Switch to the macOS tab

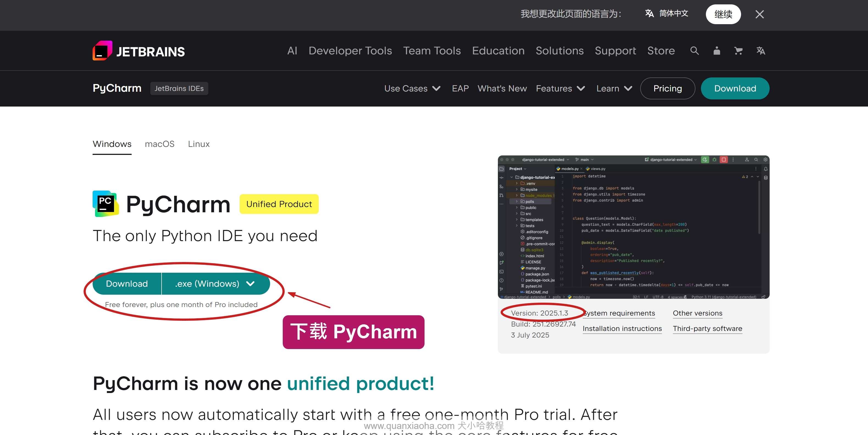coord(159,144)
